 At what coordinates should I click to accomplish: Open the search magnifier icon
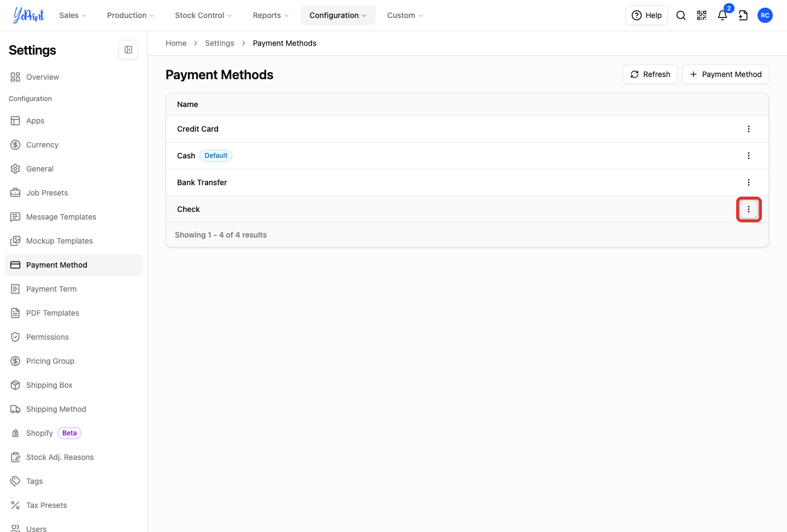pyautogui.click(x=681, y=15)
